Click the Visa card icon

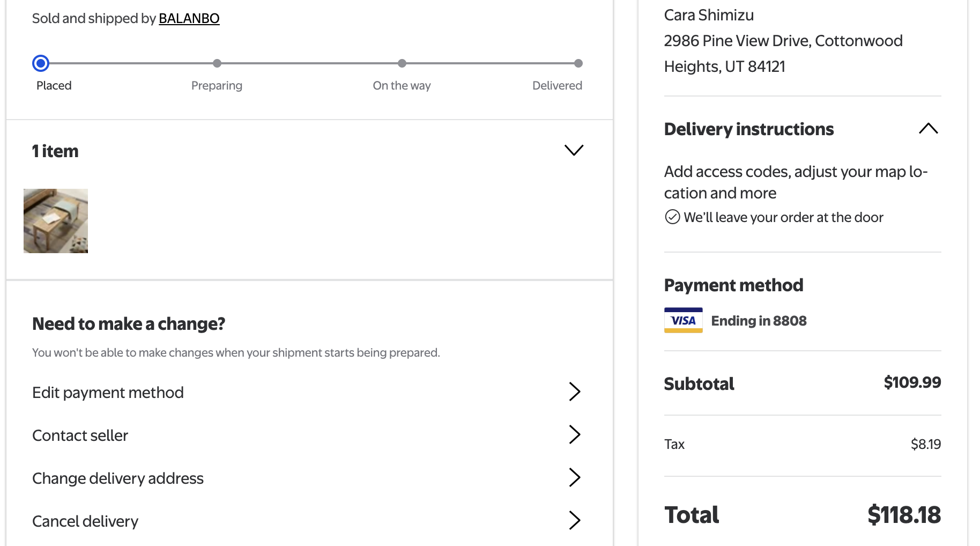pos(683,320)
